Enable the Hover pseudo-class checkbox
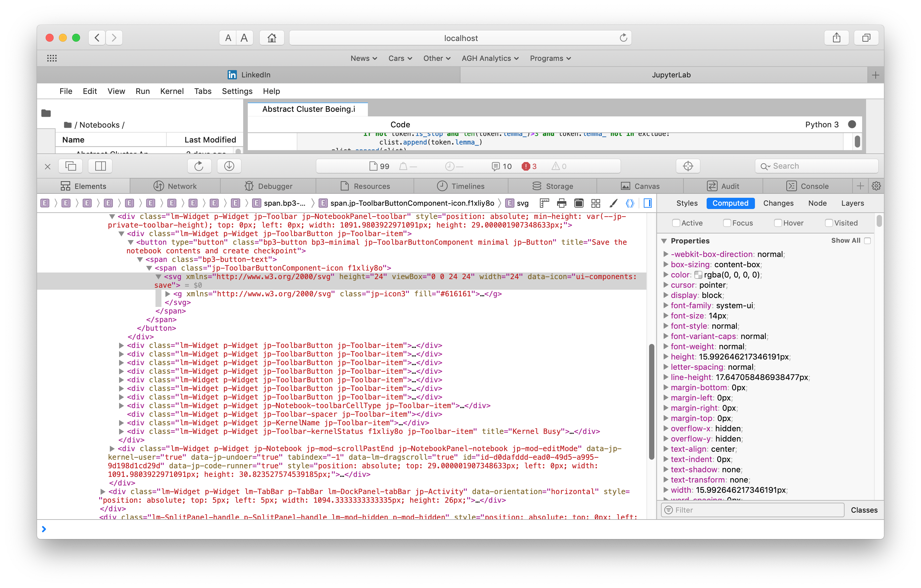This screenshot has width=921, height=588. coord(777,223)
